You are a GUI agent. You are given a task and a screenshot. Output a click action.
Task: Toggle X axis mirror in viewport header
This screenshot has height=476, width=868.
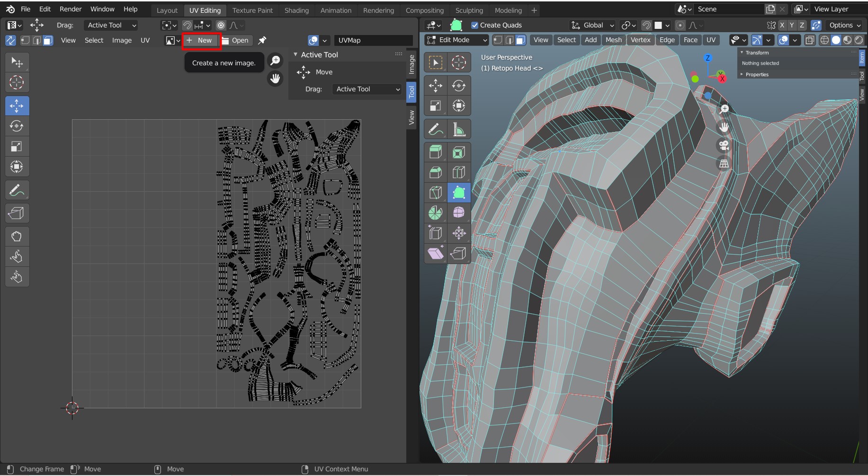782,25
